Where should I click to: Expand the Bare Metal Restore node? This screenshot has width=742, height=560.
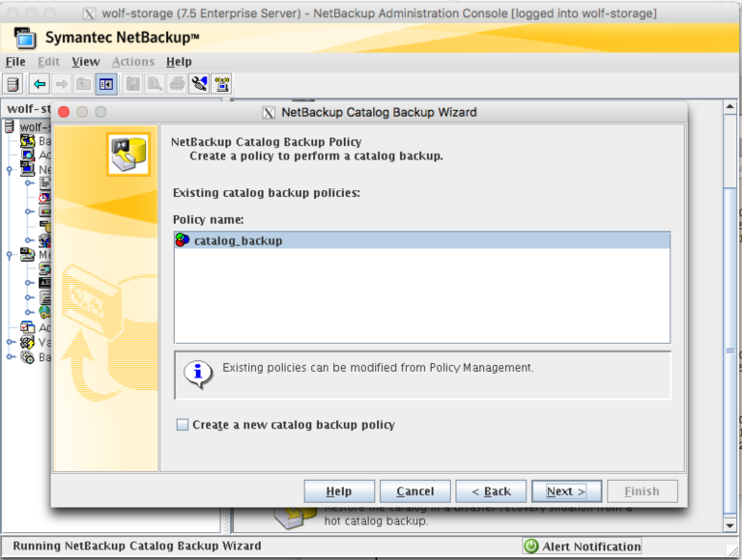point(11,357)
